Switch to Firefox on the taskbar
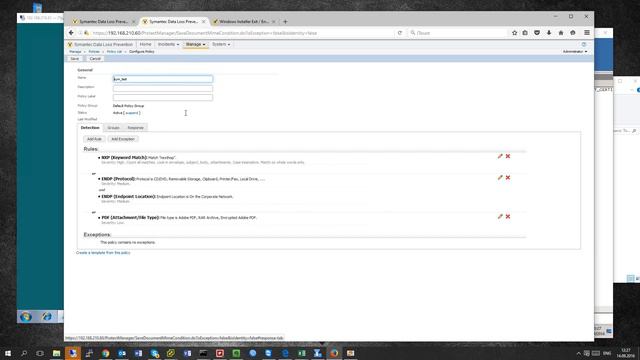Screen dimensions: 640x360 click(334, 353)
